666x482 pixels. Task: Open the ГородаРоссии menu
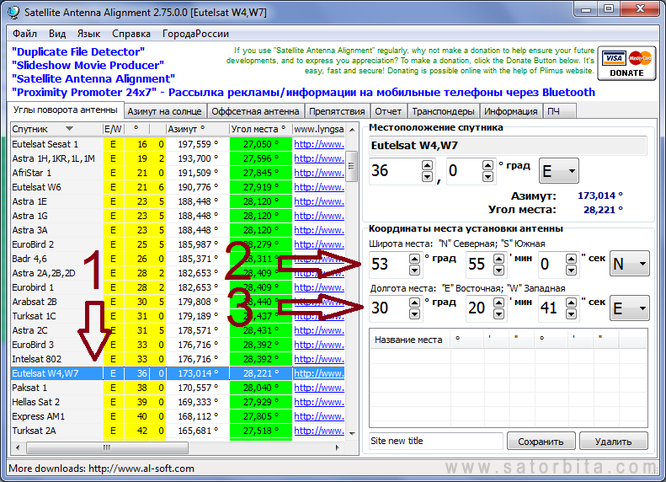click(195, 33)
